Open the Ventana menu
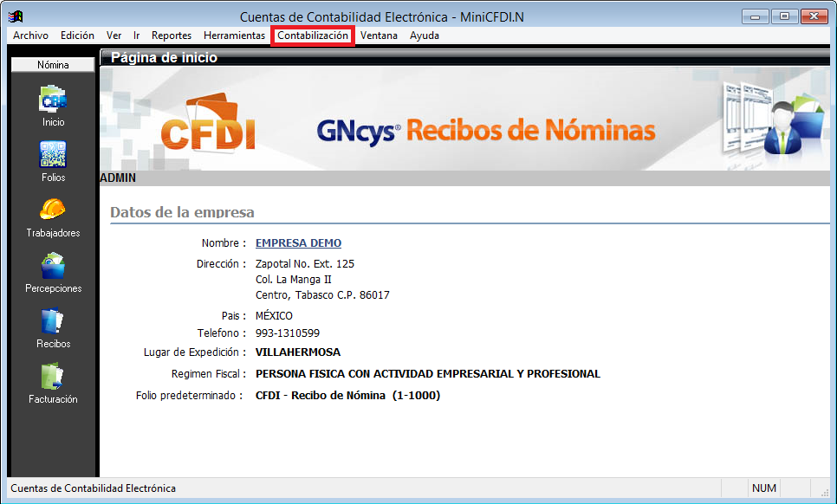 point(379,36)
